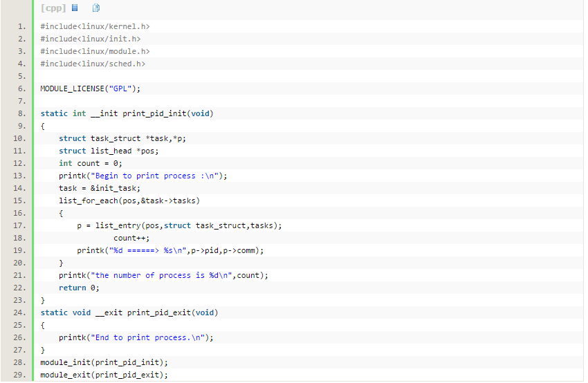Screen dimensions: 588x383
Task: Click the [cpp] language label
Action: pos(53,8)
